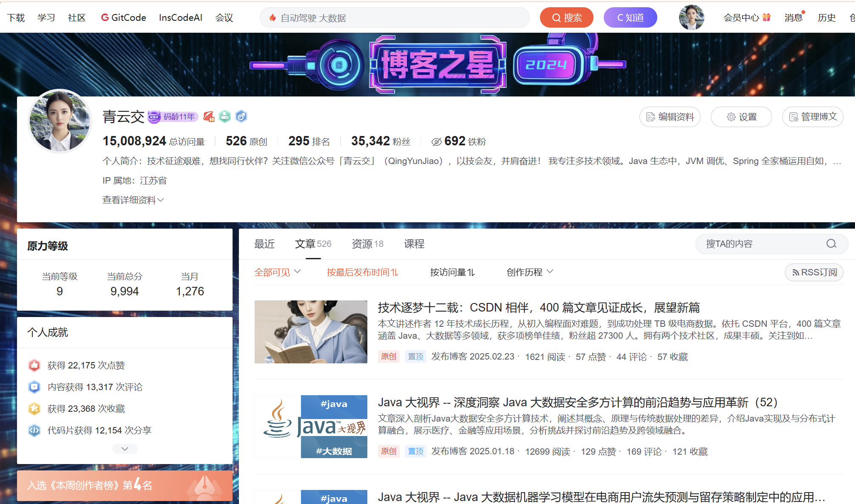This screenshot has height=504, width=855.
Task: Expand 查看详细资料 profile details
Action: (x=133, y=200)
